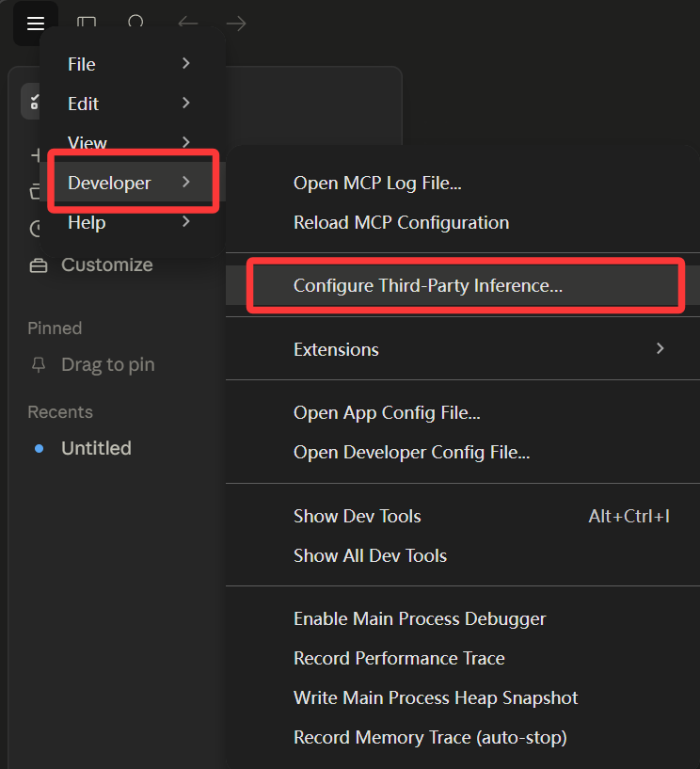
Task: Click the blue dot next to Untitled
Action: click(39, 449)
